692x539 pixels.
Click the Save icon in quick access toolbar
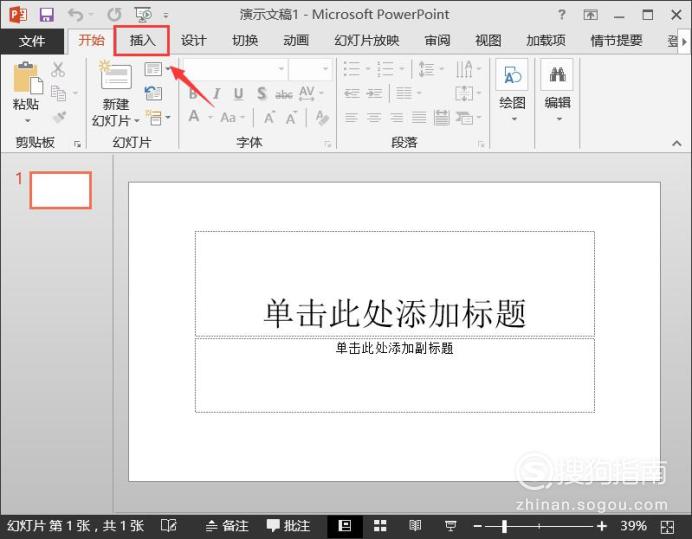(46, 15)
